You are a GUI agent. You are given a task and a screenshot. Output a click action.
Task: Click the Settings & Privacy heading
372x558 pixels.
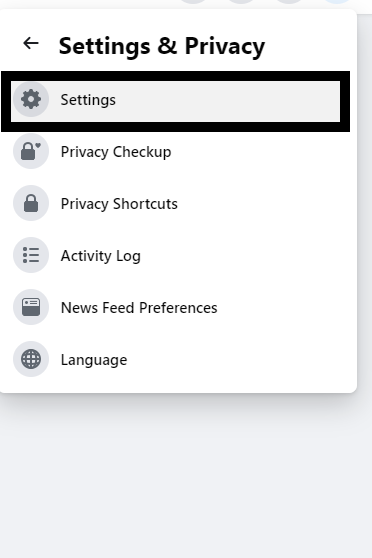[162, 46]
